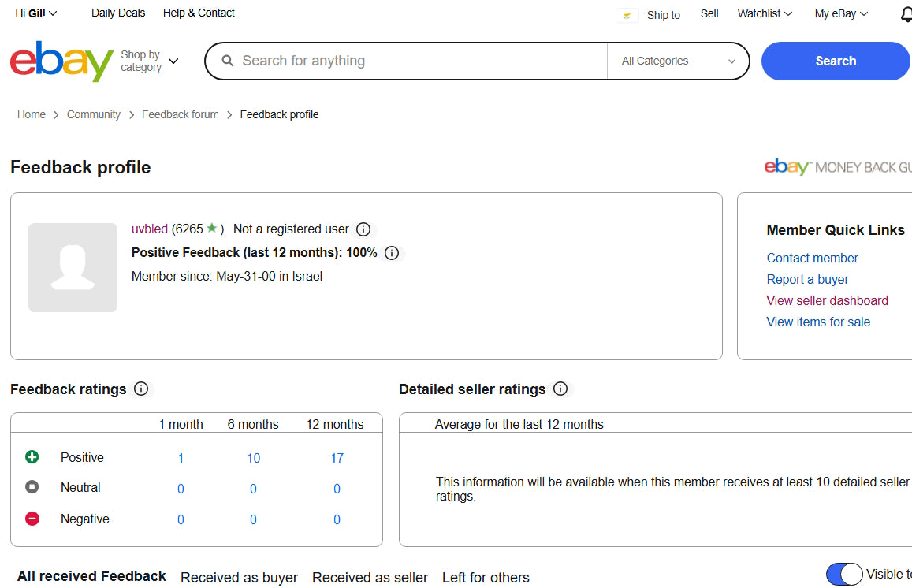
Task: Open the Watchlist dropdown
Action: (x=764, y=13)
